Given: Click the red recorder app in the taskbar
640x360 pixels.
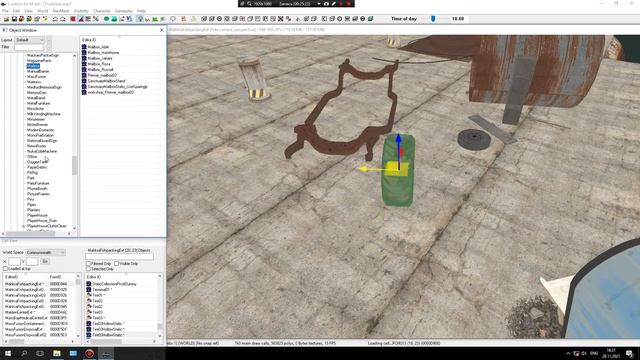Looking at the screenshot, I should point(89,353).
